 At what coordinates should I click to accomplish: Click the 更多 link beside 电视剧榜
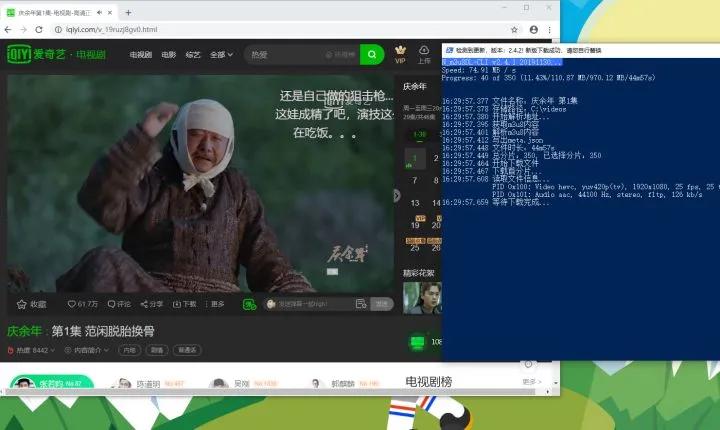point(532,382)
